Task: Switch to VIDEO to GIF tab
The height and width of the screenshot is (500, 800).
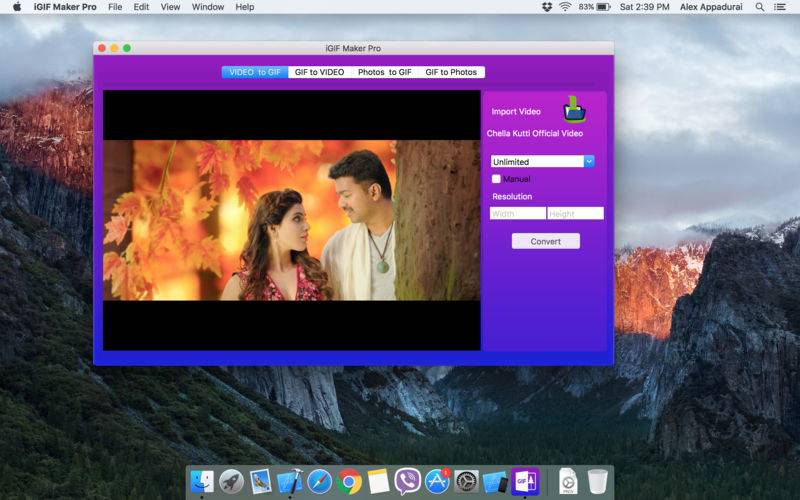Action: pyautogui.click(x=255, y=72)
